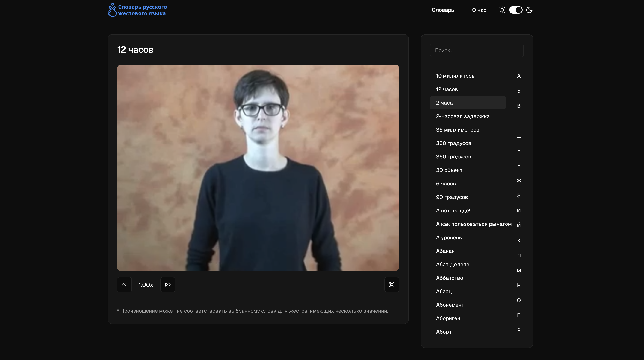Increase playback speed with fast-forward icon

coord(167,285)
